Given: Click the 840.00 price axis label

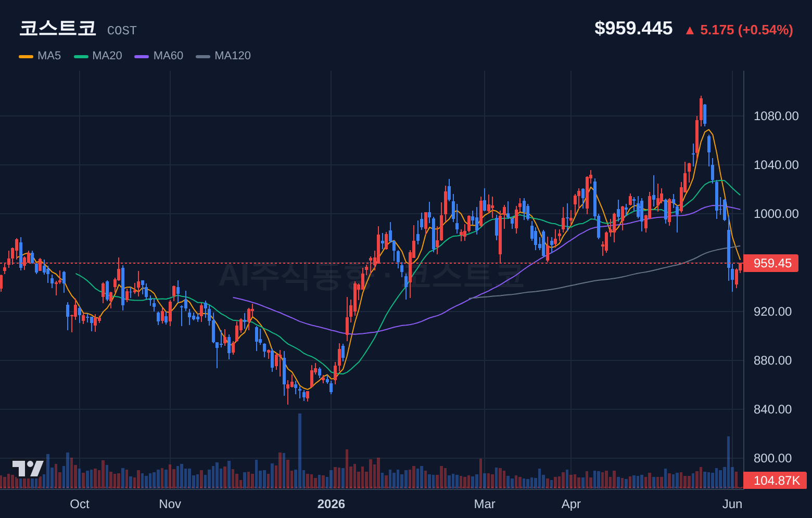Looking at the screenshot, I should [x=772, y=409].
